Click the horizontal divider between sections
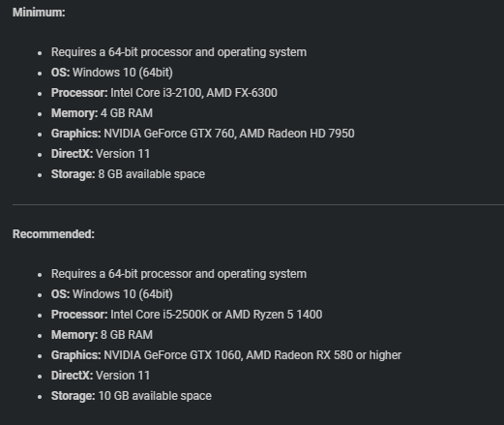 (x=258, y=204)
